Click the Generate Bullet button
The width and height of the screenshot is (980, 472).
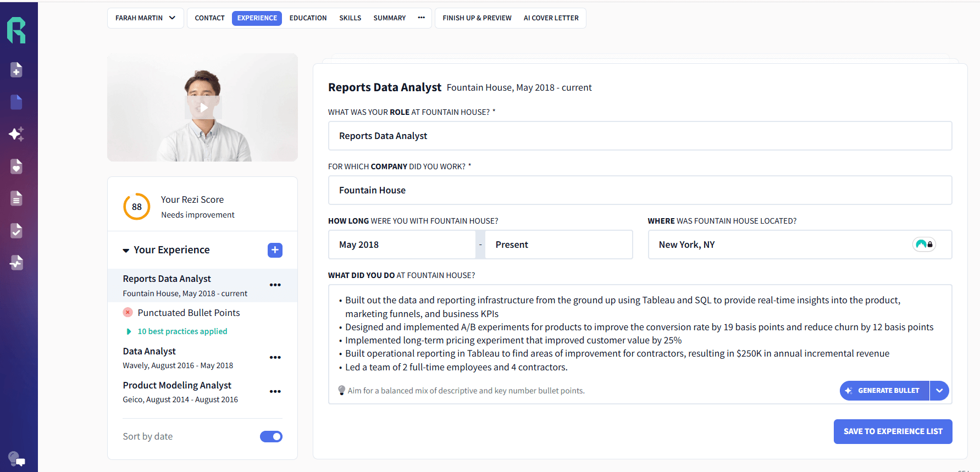click(885, 391)
